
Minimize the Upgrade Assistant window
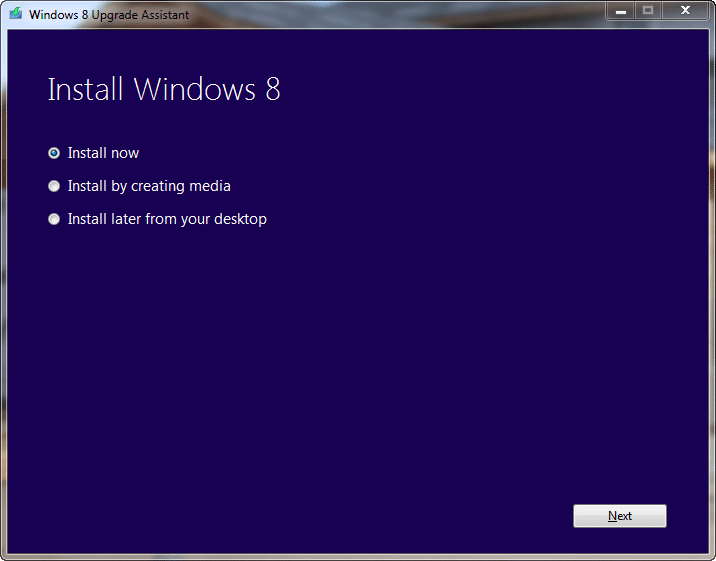pos(621,10)
